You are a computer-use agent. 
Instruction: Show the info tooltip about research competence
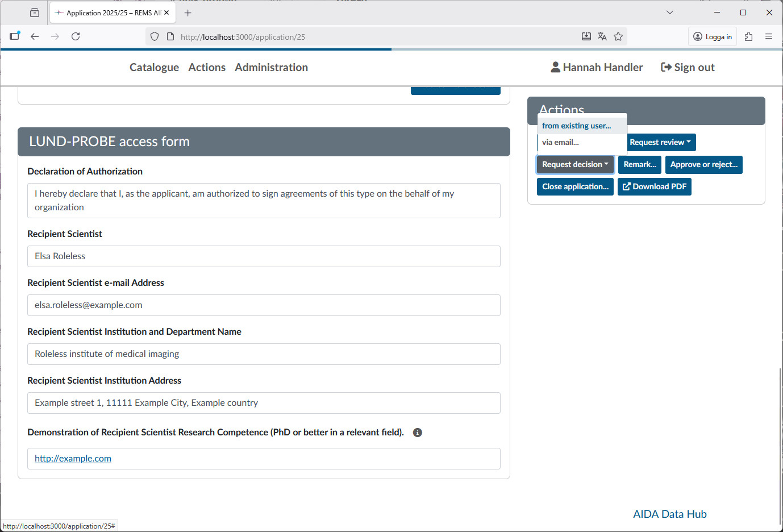click(418, 433)
